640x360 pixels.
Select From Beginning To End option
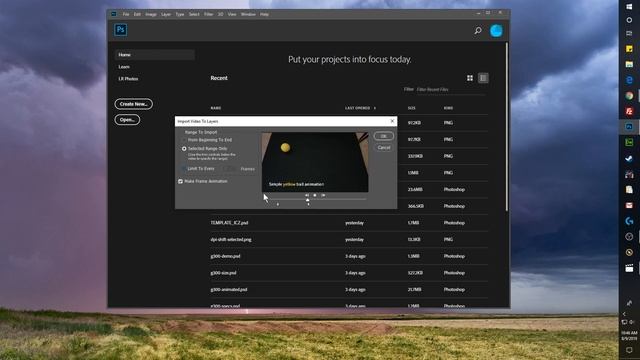point(207,140)
